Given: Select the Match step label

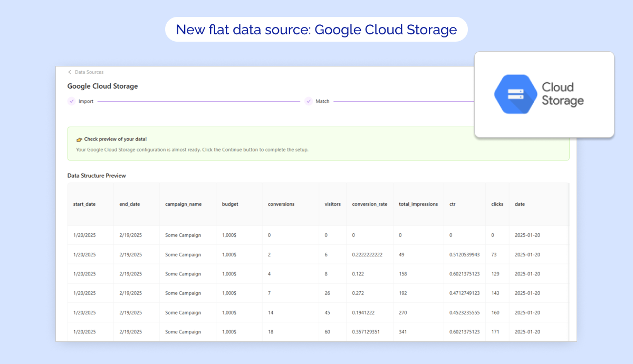Looking at the screenshot, I should 322,101.
